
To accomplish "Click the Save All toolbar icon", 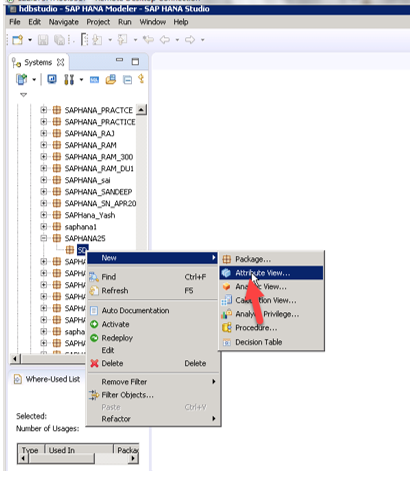I will (x=59, y=40).
